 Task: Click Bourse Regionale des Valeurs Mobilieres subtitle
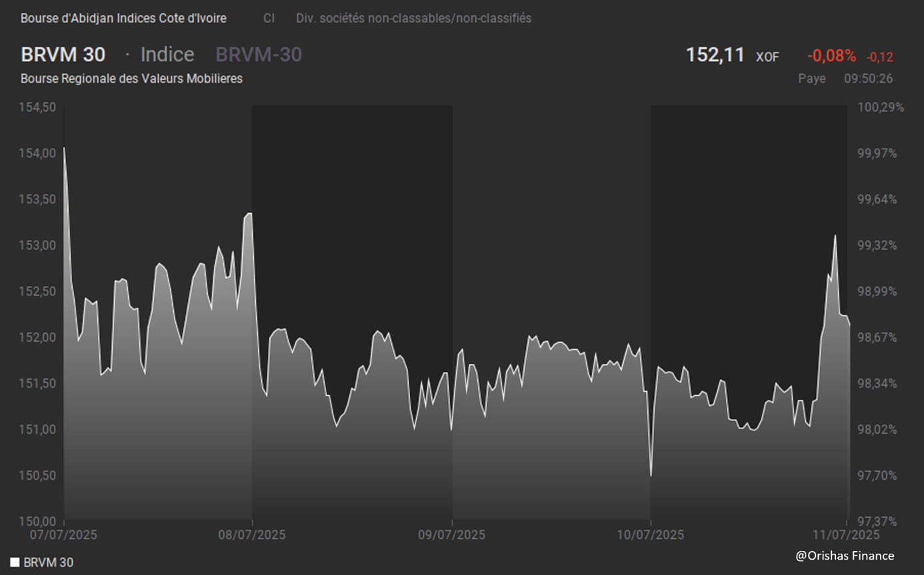131,79
